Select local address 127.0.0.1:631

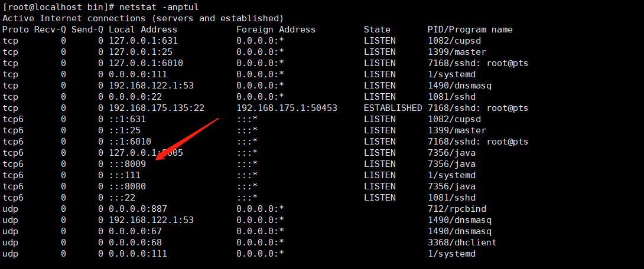point(144,41)
